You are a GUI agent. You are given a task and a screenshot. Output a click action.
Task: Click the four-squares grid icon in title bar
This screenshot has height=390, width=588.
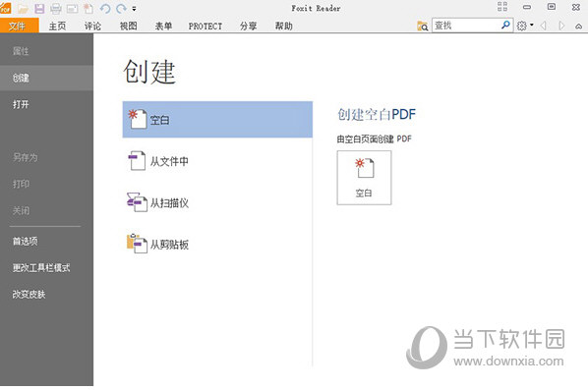[x=502, y=6]
